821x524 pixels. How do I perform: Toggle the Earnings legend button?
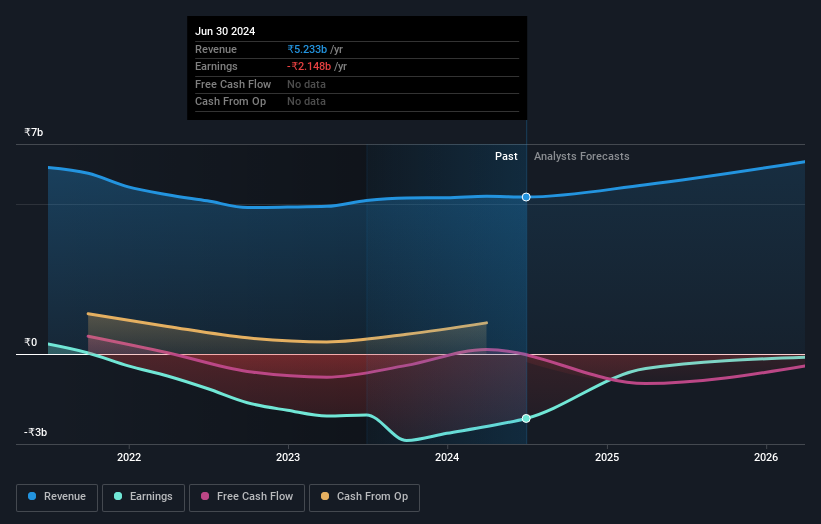(143, 497)
